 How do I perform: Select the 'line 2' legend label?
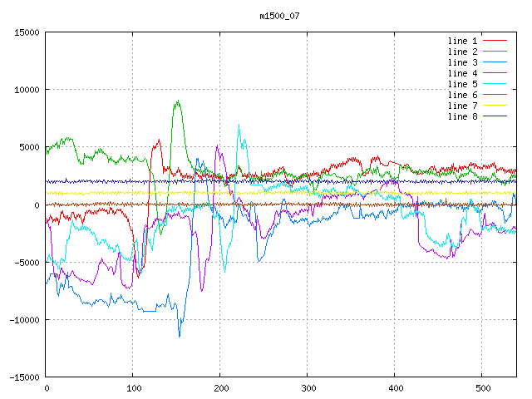[x=463, y=52]
